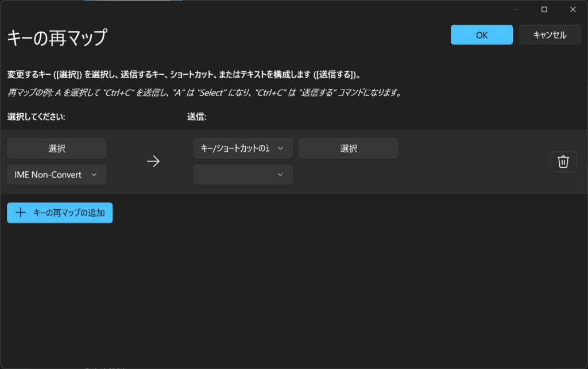Click the chevron on the キー/ショートカット combo box

click(280, 148)
